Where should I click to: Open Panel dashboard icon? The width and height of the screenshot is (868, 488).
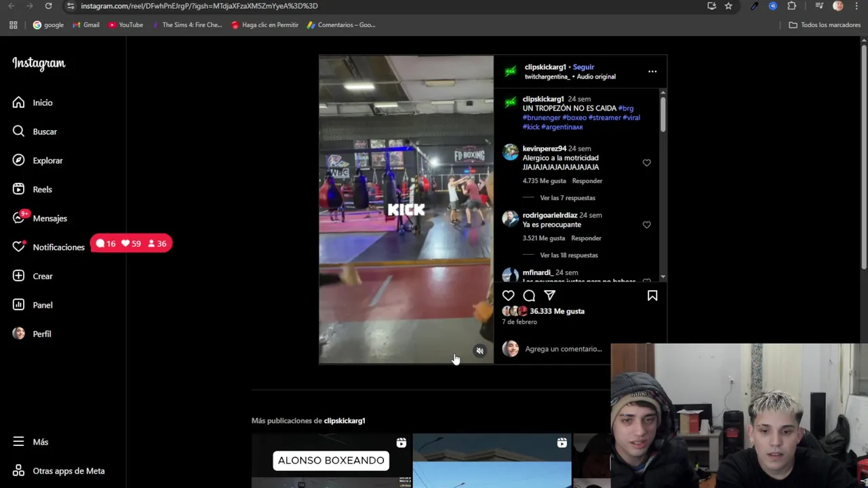[x=19, y=305]
